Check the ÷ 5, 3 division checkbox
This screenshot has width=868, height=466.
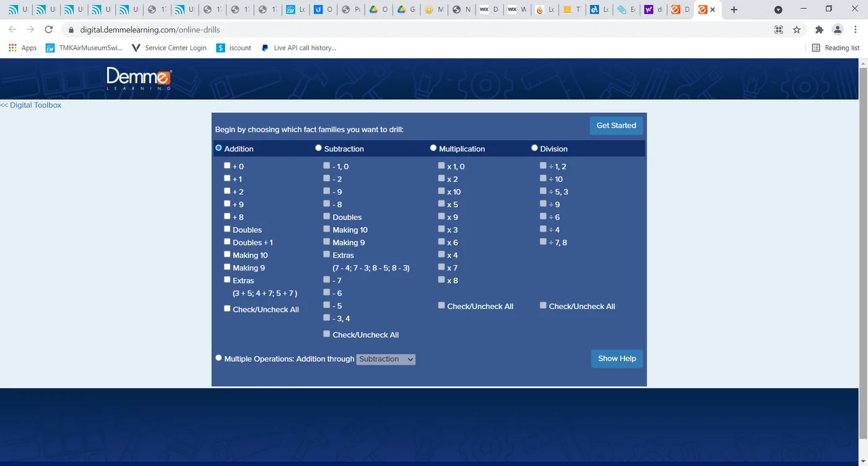pyautogui.click(x=543, y=191)
